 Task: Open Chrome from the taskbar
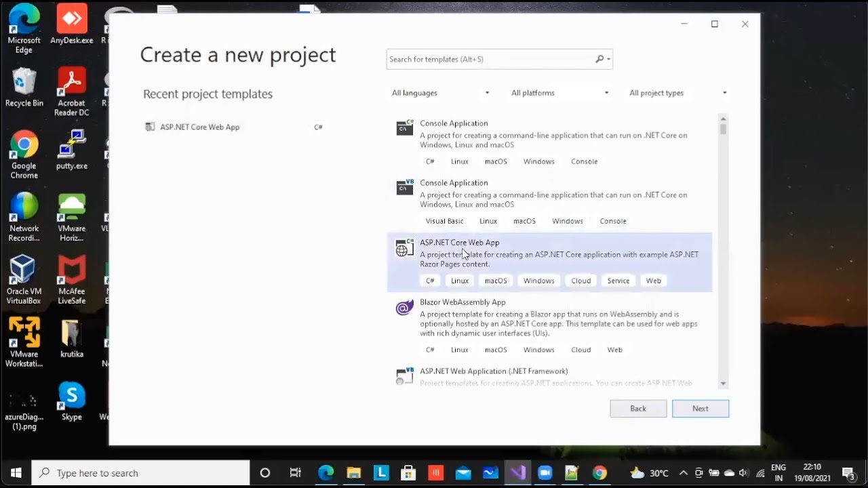(x=600, y=473)
